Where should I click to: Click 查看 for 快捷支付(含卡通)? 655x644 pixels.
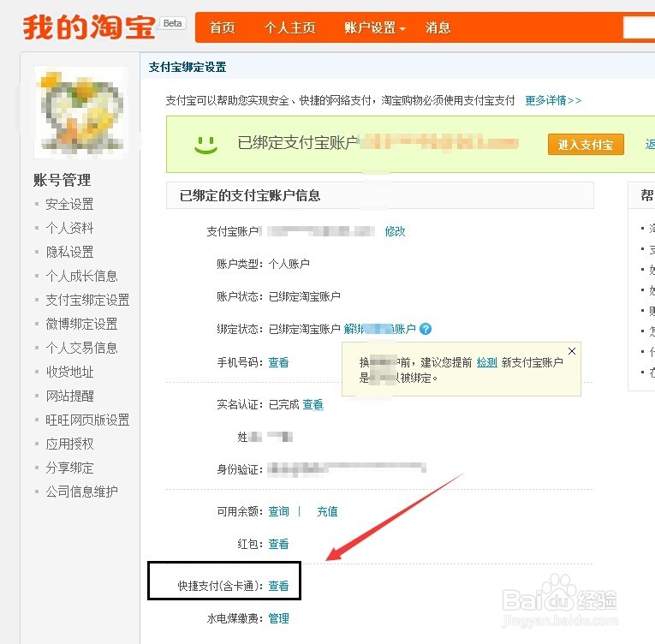[x=278, y=586]
